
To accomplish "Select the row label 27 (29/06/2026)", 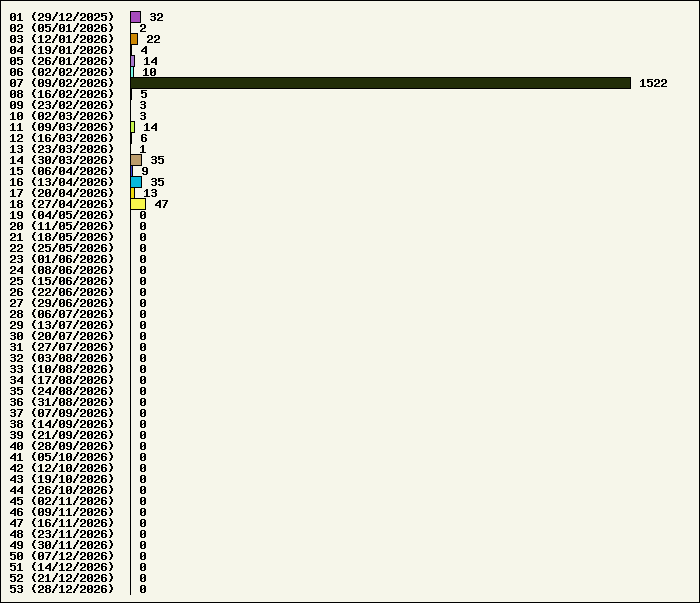I will (x=61, y=303).
